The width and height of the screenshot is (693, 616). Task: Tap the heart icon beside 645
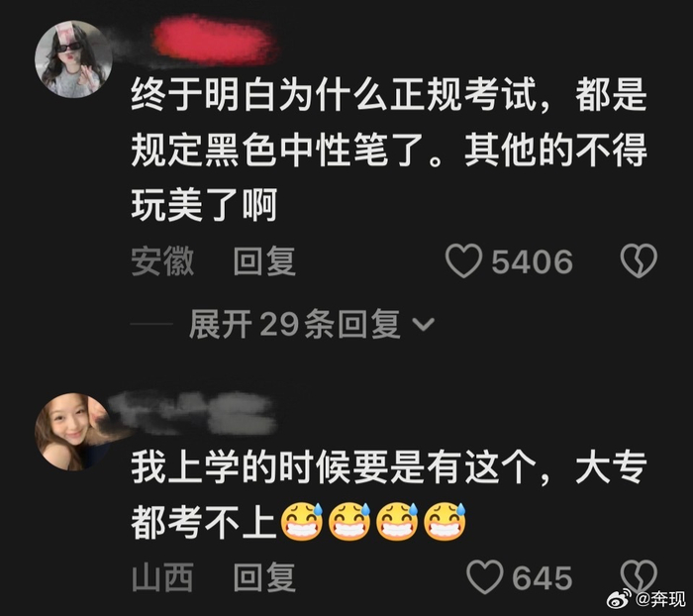pyautogui.click(x=485, y=577)
